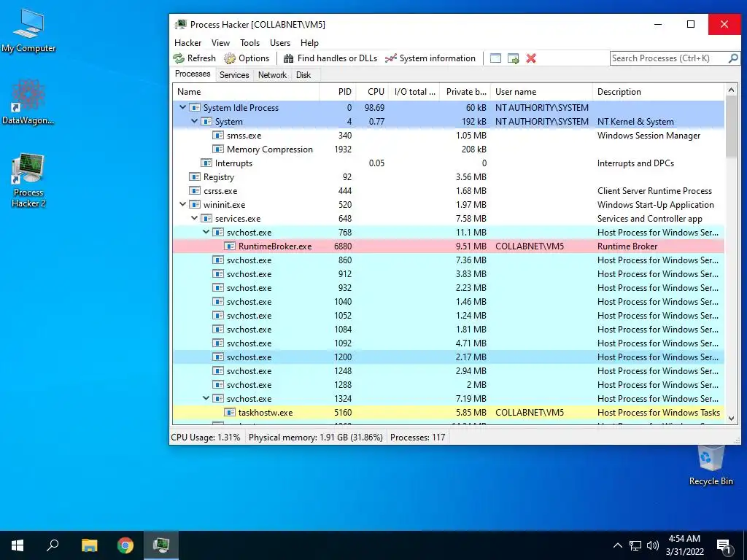Open the DataWagon desktop shortcut

[28, 102]
